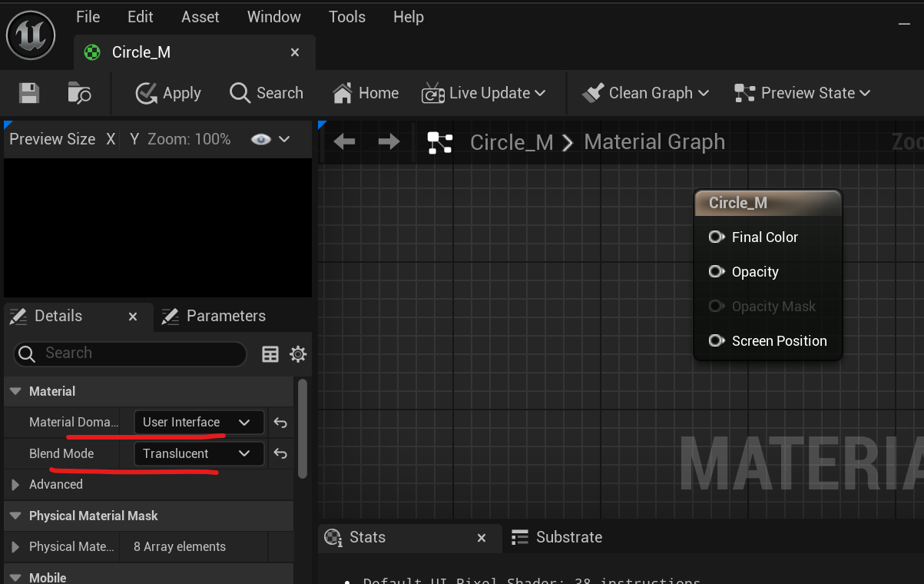Open the property matrix table icon
The image size is (924, 584).
270,353
